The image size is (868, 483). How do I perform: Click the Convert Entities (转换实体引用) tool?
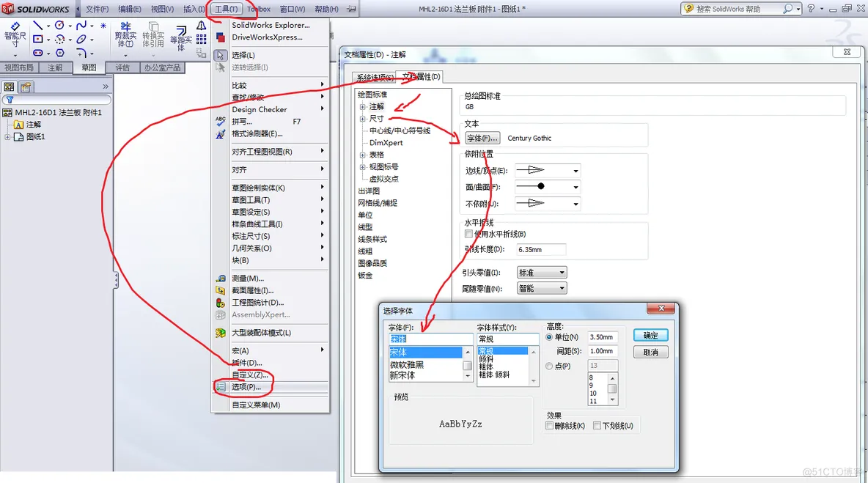[153, 34]
